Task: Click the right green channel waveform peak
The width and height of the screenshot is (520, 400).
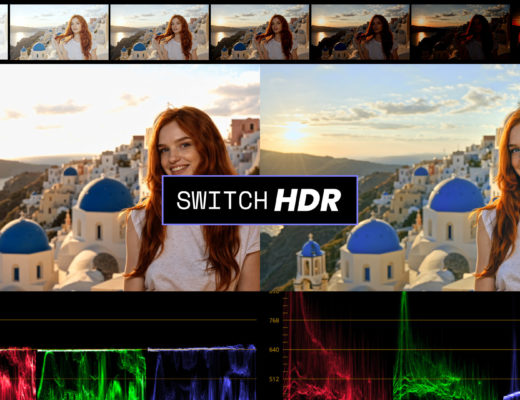Action: pos(404,320)
